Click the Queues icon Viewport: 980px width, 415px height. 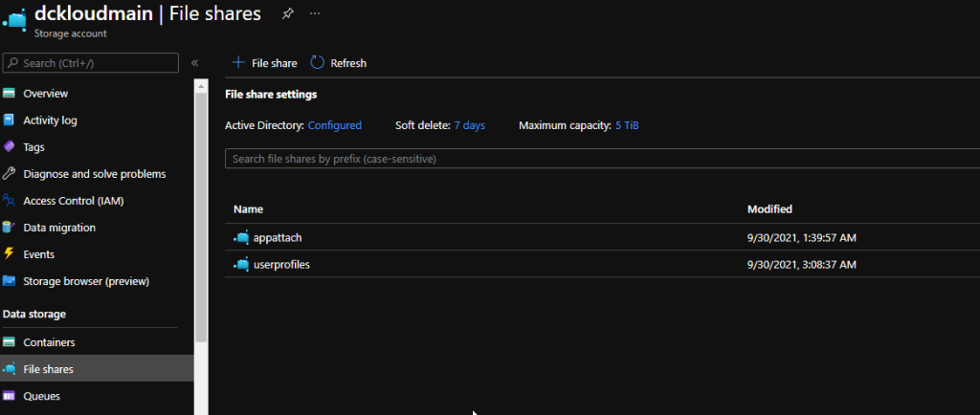[x=8, y=396]
